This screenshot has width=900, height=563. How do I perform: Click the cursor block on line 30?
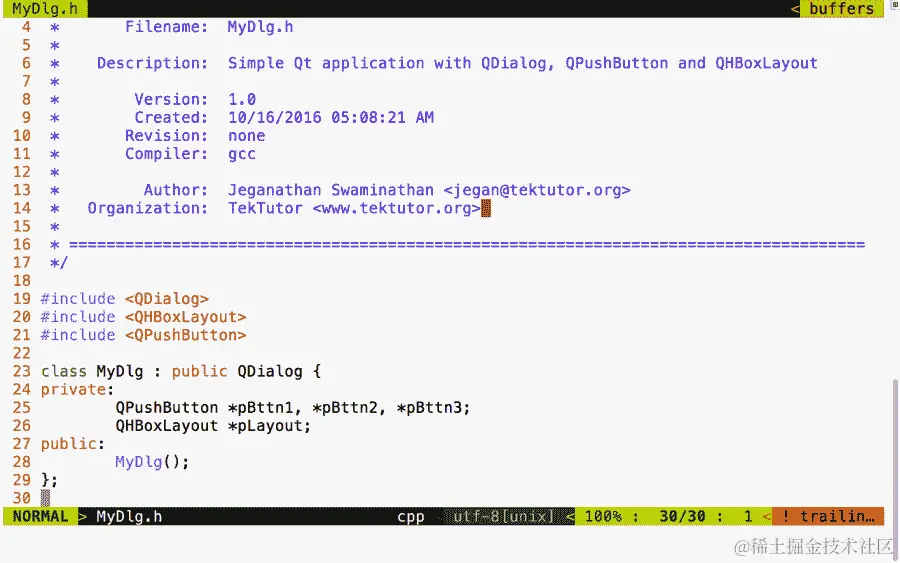pyautogui.click(x=45, y=498)
